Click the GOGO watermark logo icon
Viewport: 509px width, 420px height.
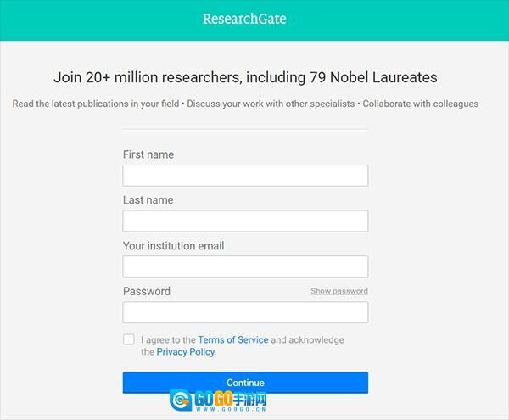[x=180, y=400]
